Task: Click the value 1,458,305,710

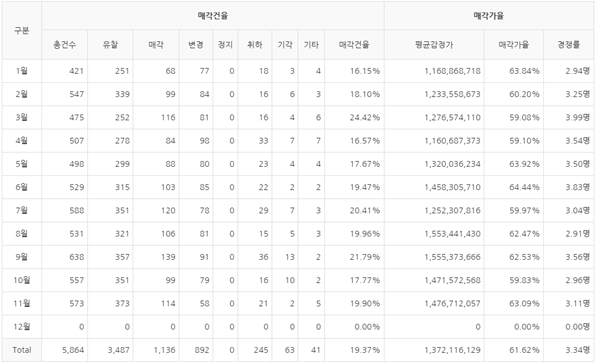Action: [x=452, y=187]
